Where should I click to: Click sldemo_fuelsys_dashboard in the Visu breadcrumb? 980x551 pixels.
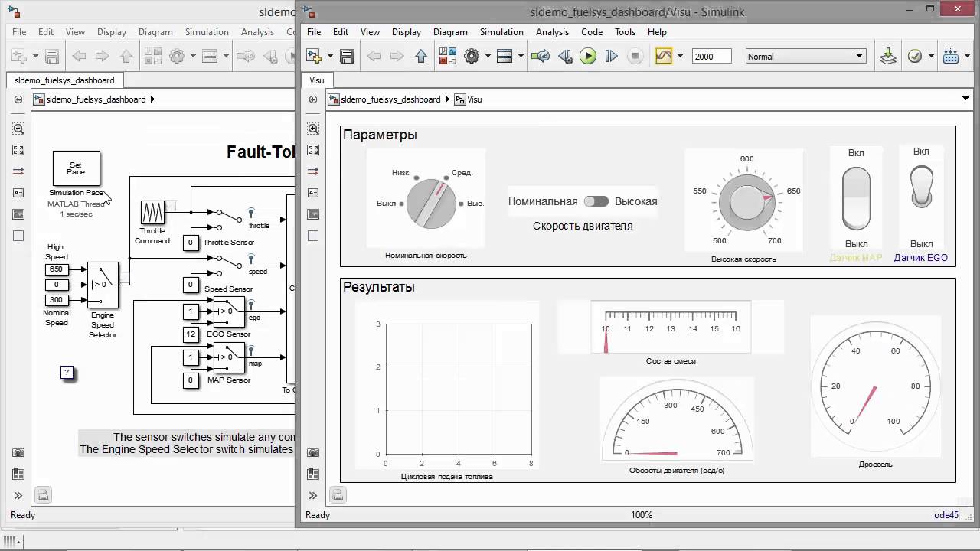pos(390,99)
